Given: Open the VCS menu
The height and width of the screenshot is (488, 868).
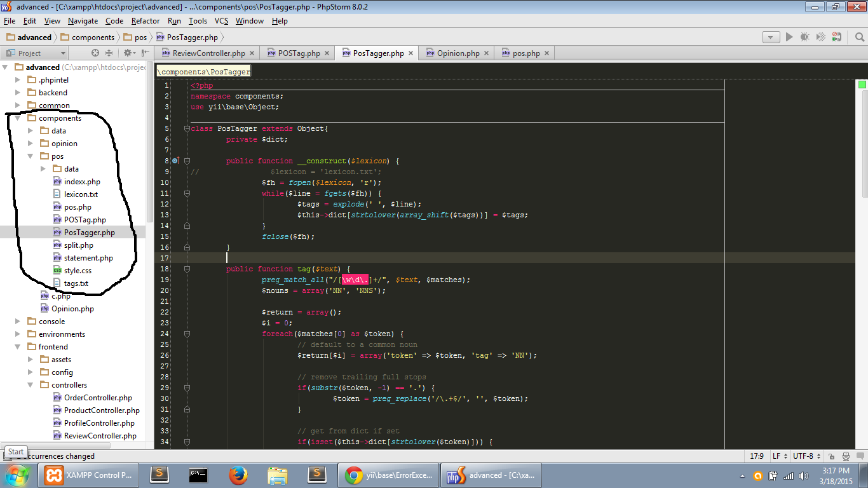Looking at the screenshot, I should 221,21.
